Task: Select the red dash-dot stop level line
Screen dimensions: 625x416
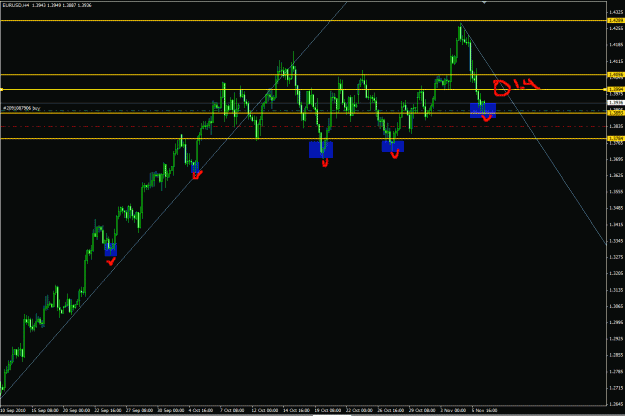Action: [x=303, y=126]
